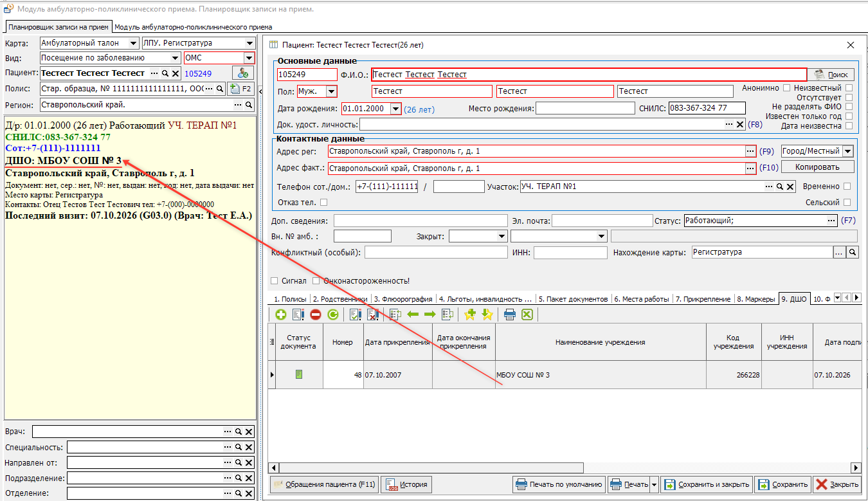This screenshot has width=868, height=501.
Task: Click the green circular refresh icon
Action: pos(332,314)
